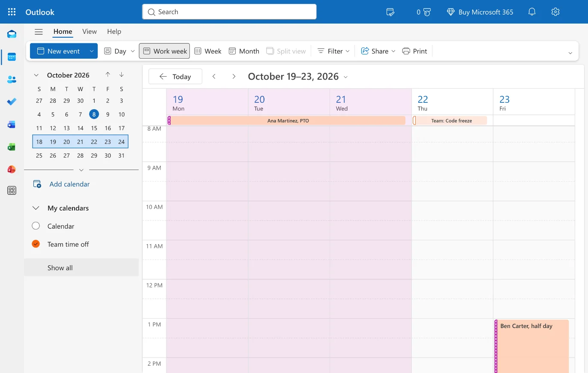Switch to the View tab
The height and width of the screenshot is (373, 588).
click(x=90, y=31)
